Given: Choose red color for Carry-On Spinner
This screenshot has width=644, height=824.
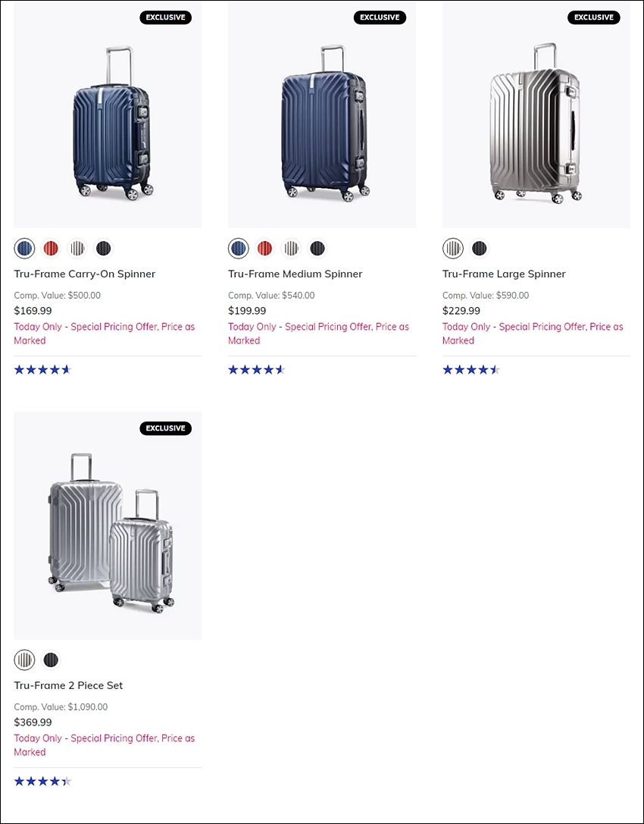Looking at the screenshot, I should point(51,248).
